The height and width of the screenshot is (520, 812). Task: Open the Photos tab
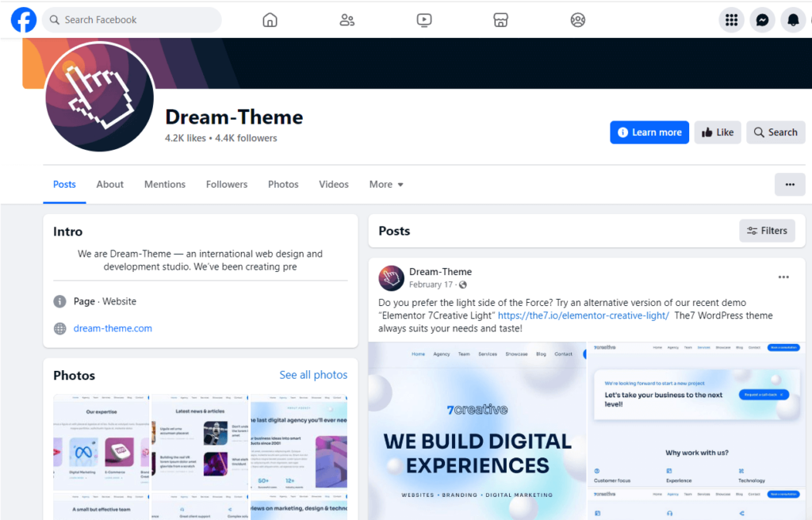[283, 185]
